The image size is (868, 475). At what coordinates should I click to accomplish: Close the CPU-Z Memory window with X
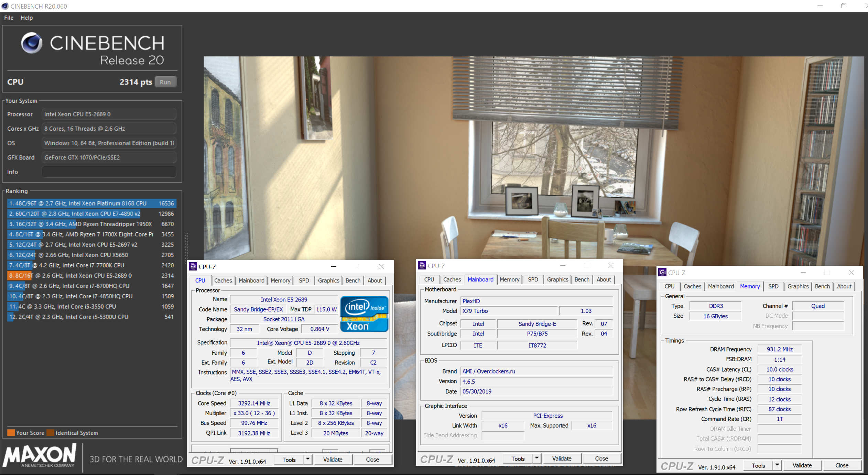(851, 272)
